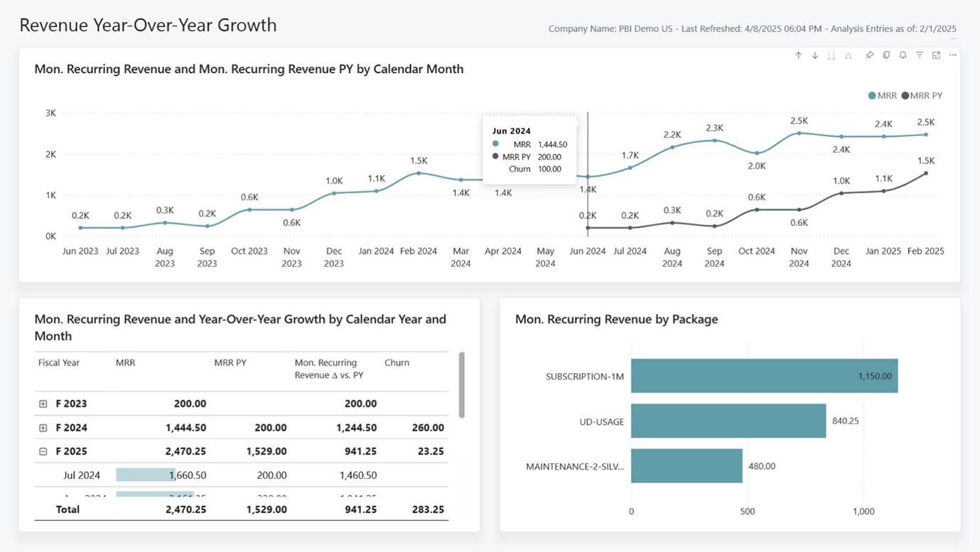
Task: Click the SUBSCRIPTION-1M axis label
Action: point(585,377)
